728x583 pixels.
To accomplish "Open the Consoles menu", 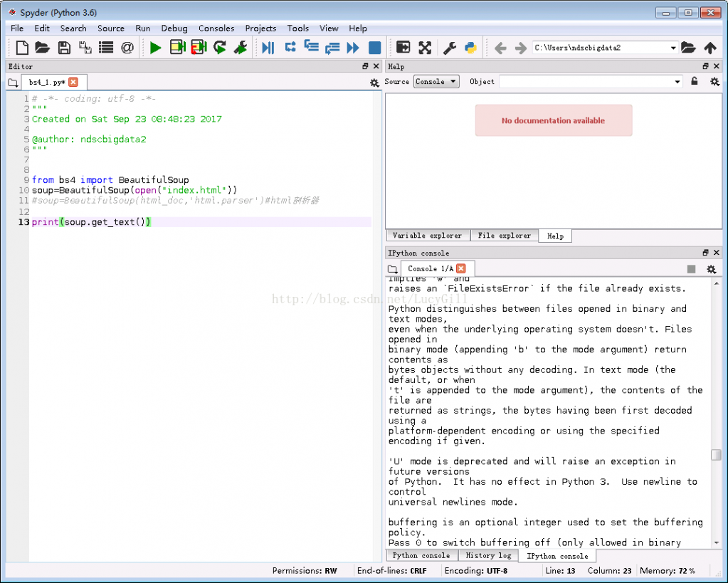I will [216, 28].
